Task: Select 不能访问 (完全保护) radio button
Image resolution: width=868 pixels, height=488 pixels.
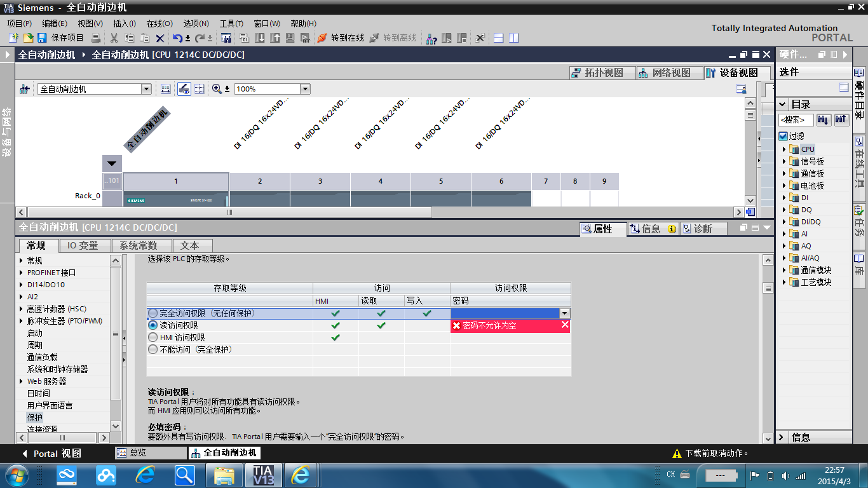Action: click(153, 349)
